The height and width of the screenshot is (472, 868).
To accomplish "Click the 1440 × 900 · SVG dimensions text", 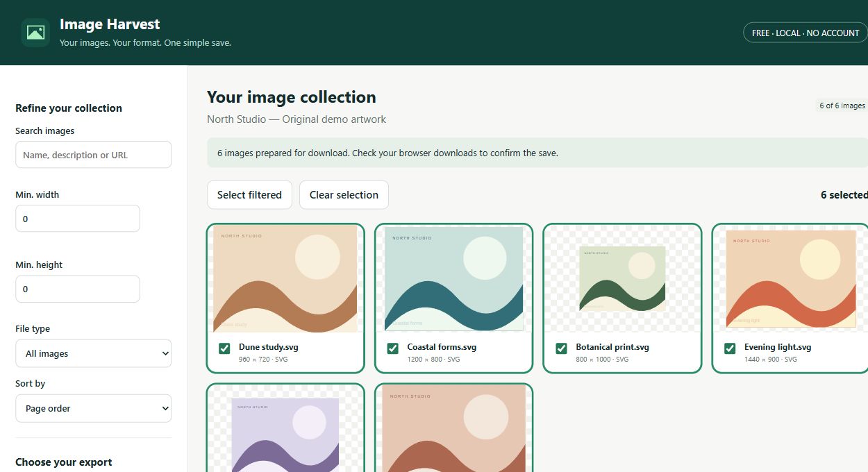I will pyautogui.click(x=771, y=360).
